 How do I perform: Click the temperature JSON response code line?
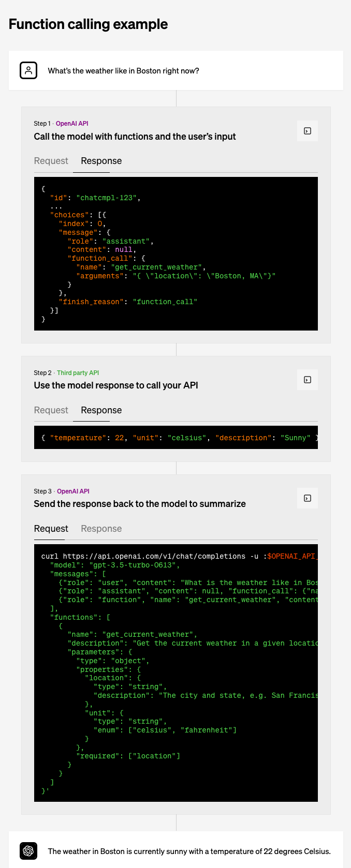coord(176,438)
